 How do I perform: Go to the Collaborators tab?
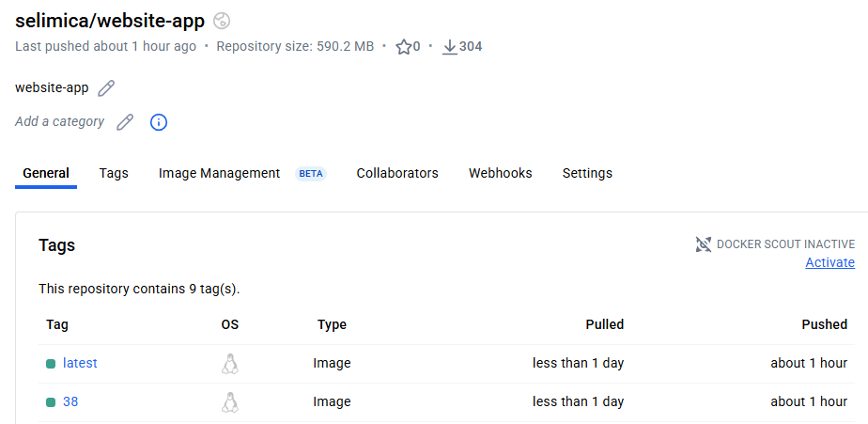397,173
